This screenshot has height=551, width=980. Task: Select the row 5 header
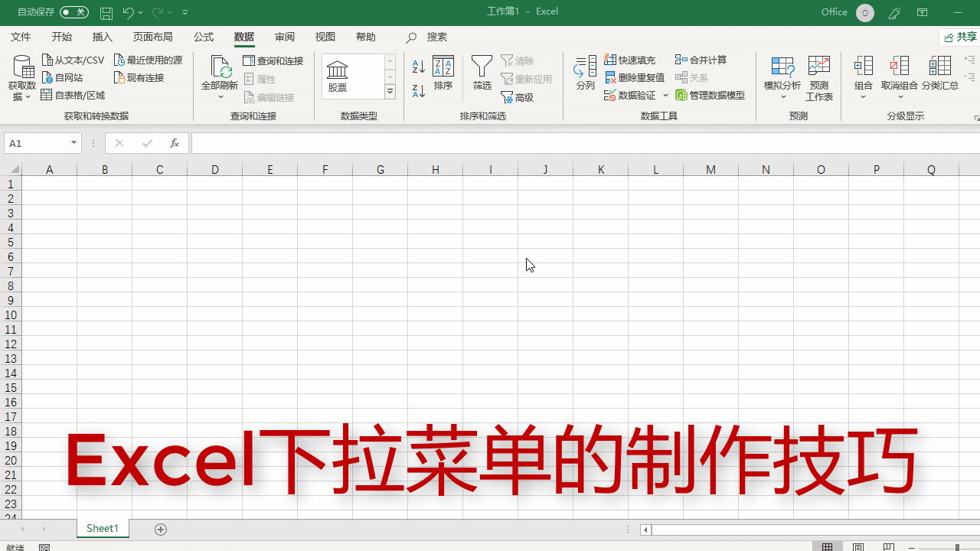coord(11,243)
